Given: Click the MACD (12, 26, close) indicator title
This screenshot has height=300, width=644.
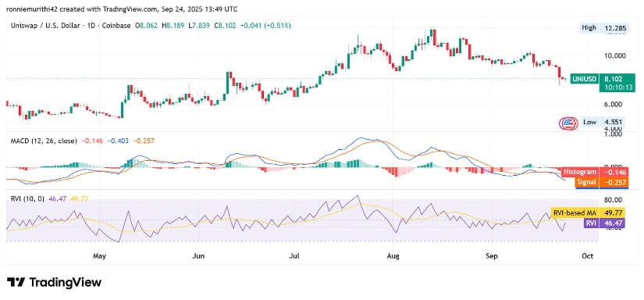Looking at the screenshot, I should [x=43, y=141].
